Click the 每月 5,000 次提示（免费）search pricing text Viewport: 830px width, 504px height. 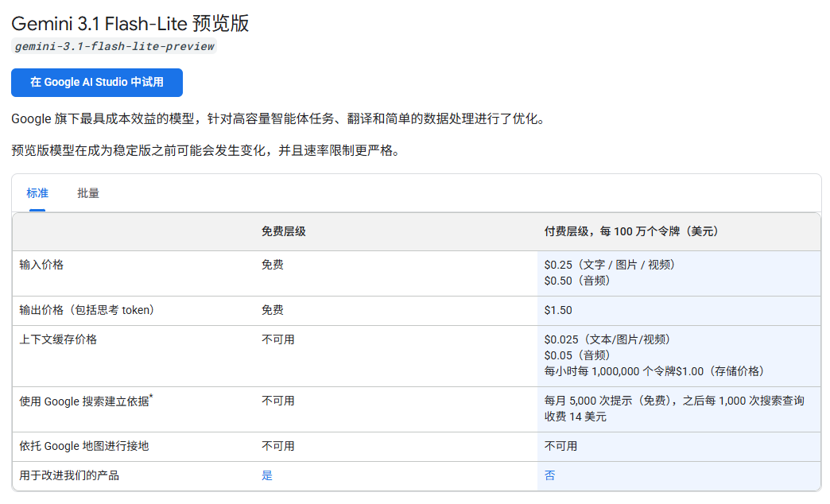coord(674,409)
